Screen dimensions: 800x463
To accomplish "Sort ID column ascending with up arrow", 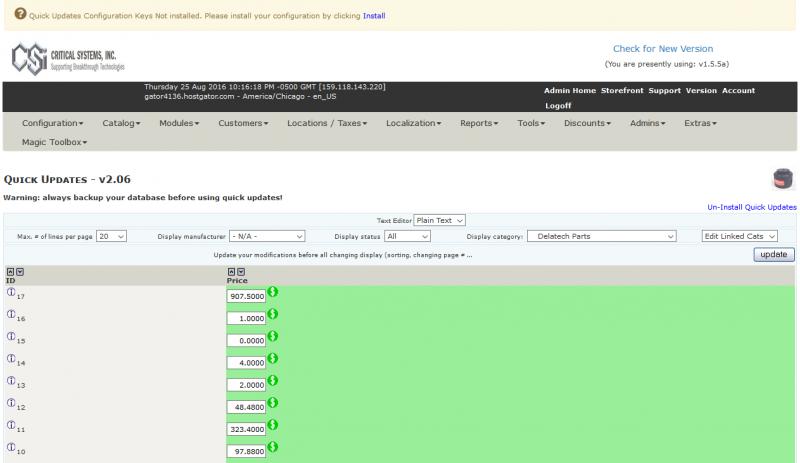I will [10, 272].
